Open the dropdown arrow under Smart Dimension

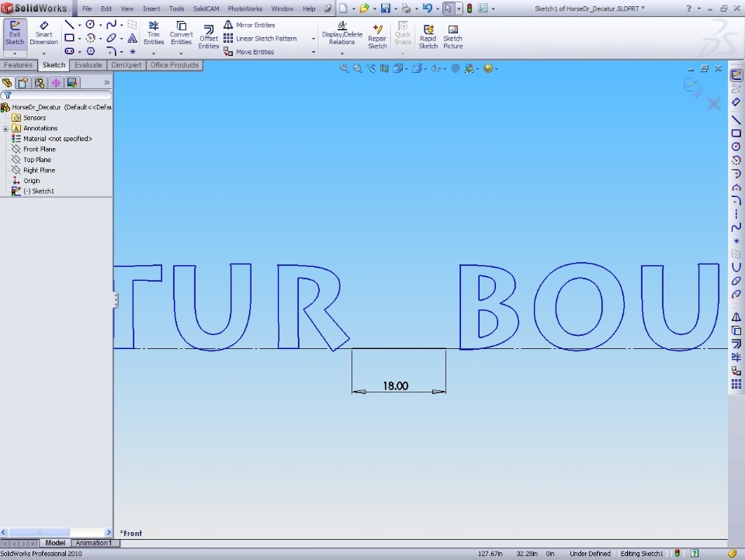click(x=43, y=54)
